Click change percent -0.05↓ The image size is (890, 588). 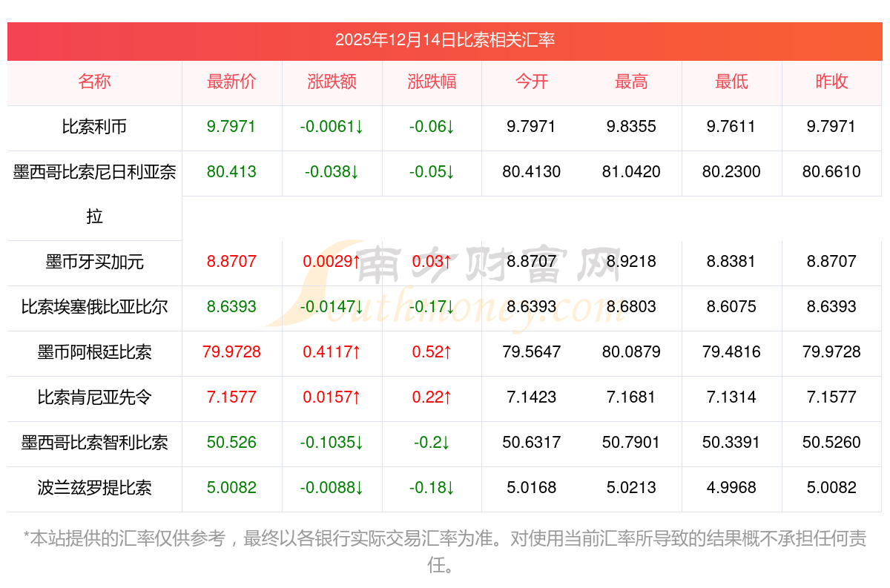(432, 172)
